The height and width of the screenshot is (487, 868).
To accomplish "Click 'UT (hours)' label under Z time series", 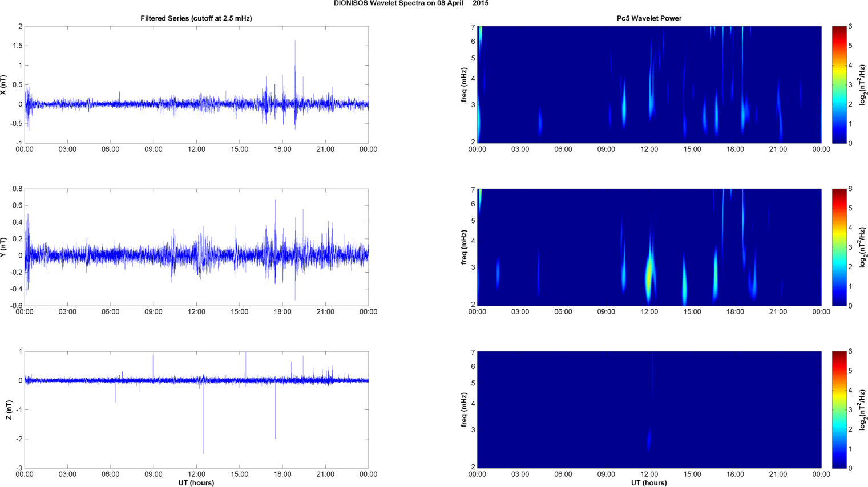I will [x=196, y=483].
